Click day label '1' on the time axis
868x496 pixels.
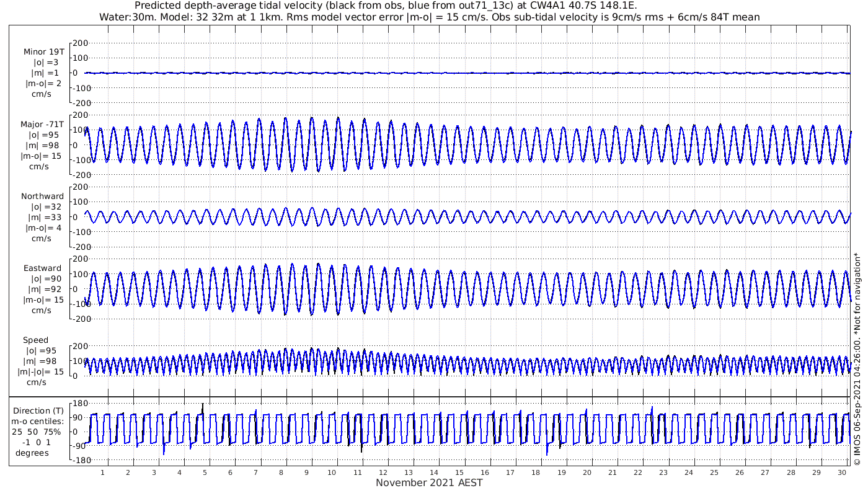(x=102, y=472)
